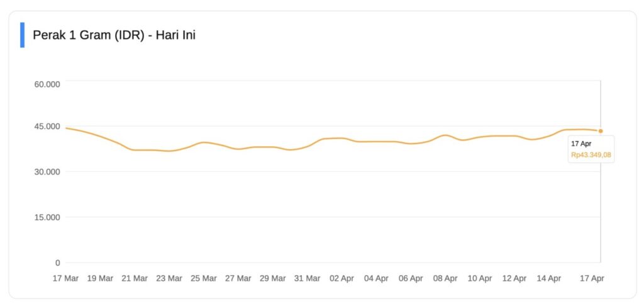Click the 17 Apr date inside the tooltip
Viewport: 644px width, 306px height.
[581, 144]
